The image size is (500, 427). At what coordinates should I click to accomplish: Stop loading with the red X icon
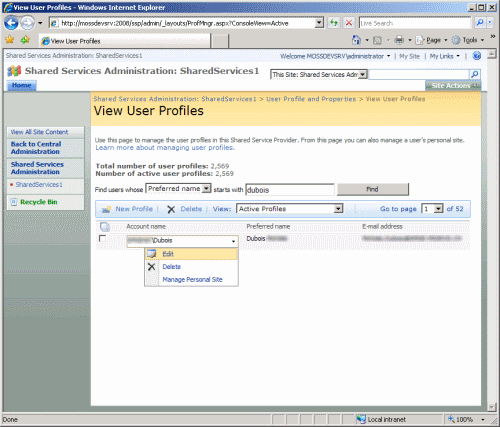pyautogui.click(x=349, y=23)
